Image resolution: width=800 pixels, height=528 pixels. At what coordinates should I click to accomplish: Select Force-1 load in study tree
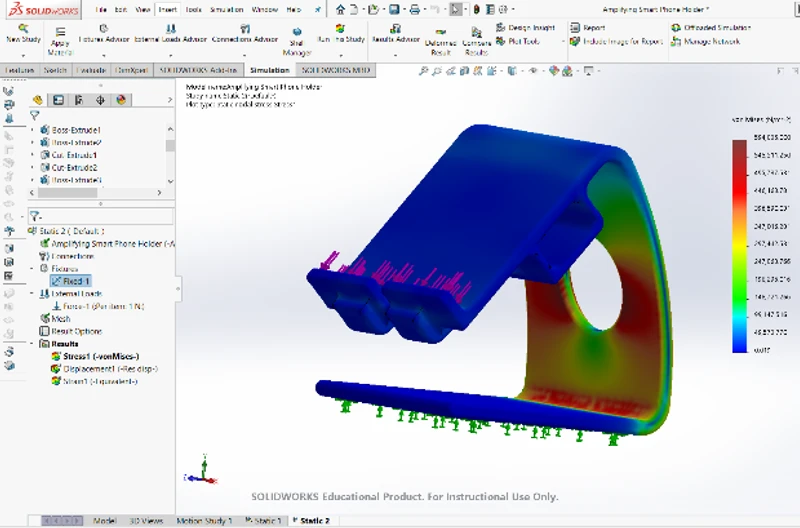pyautogui.click(x=98, y=306)
